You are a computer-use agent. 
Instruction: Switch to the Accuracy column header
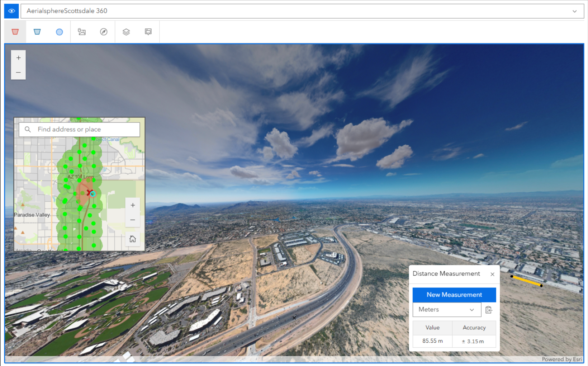[x=474, y=328]
